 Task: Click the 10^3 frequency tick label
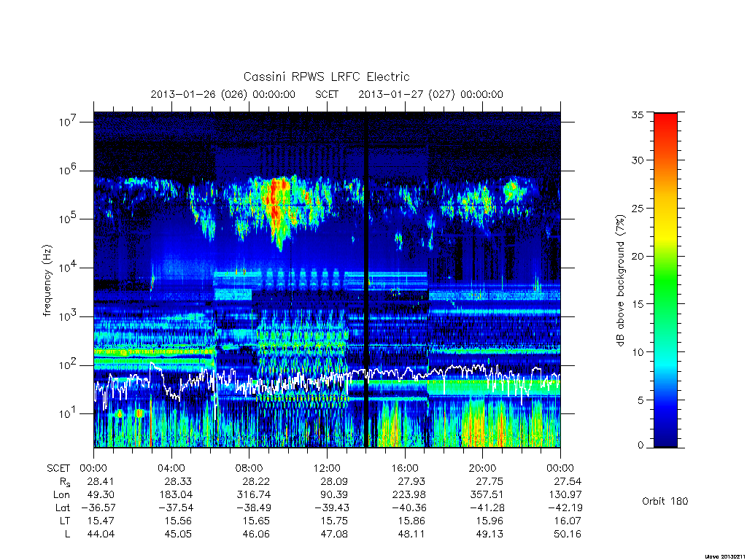[x=68, y=316]
